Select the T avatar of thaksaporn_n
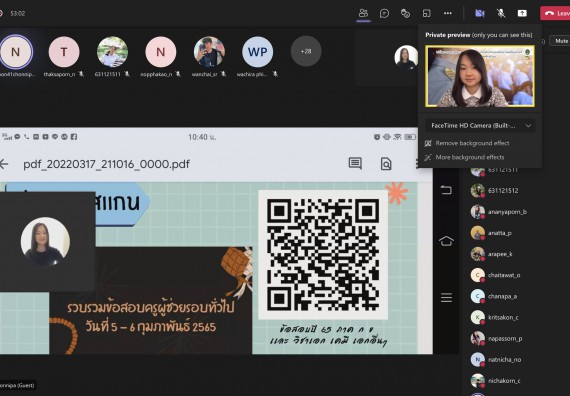 click(64, 52)
